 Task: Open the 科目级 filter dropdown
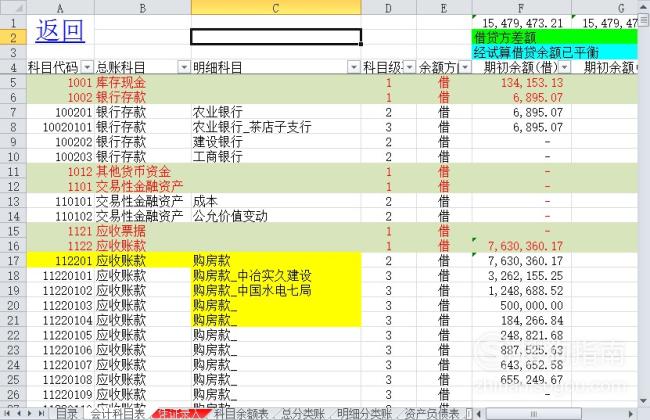pyautogui.click(x=409, y=67)
